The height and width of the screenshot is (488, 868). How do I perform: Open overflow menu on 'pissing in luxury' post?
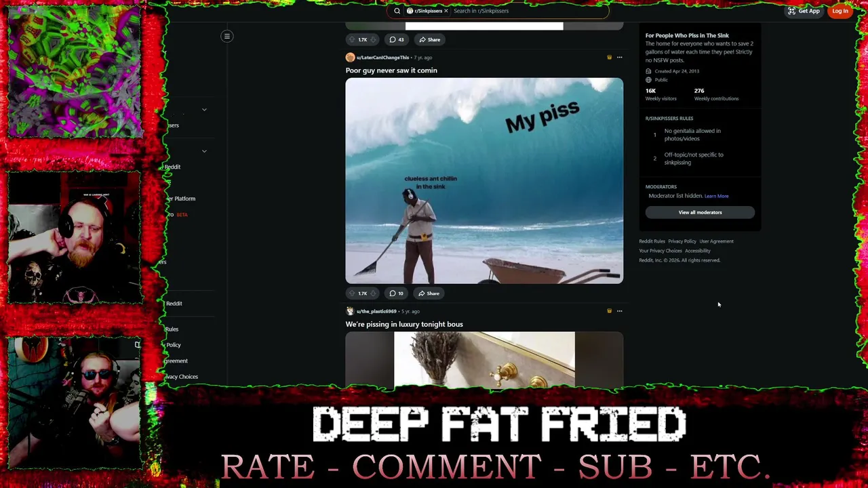[619, 311]
